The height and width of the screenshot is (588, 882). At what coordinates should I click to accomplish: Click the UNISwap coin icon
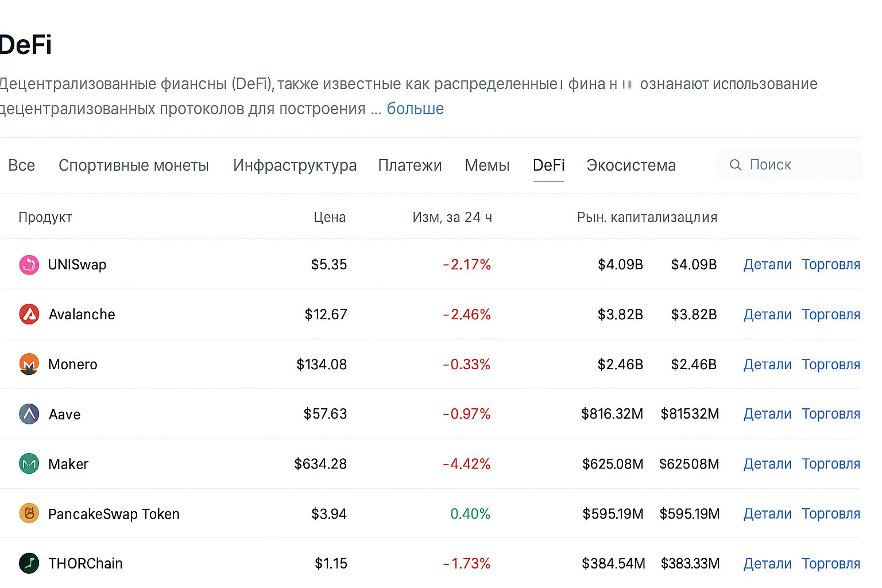coord(29,265)
